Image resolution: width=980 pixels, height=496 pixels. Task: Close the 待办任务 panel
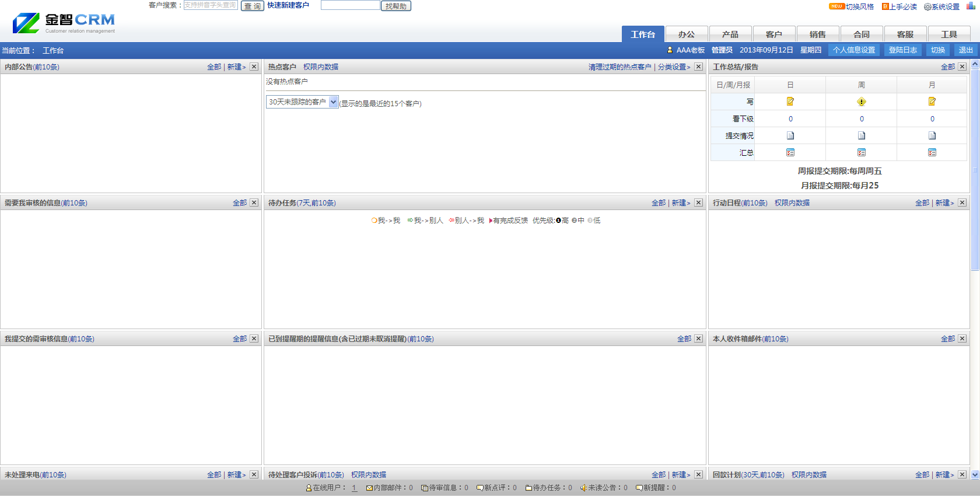point(698,203)
